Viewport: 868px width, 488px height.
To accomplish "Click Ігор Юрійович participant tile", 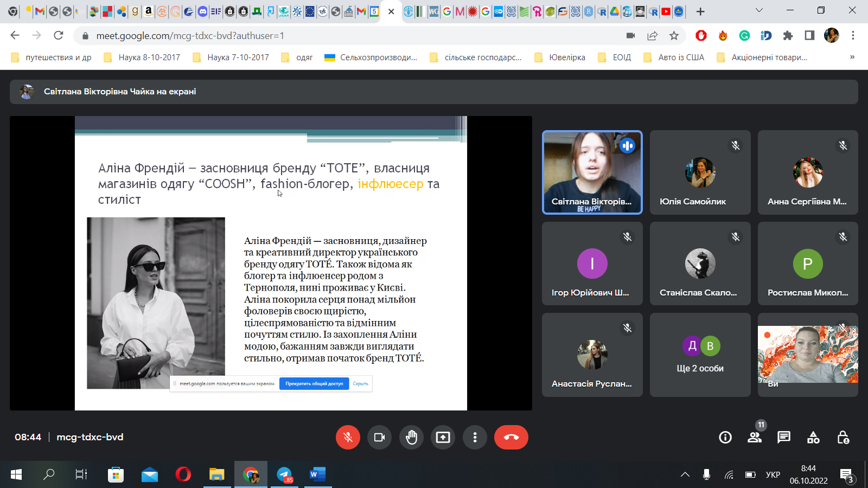I will click(592, 264).
